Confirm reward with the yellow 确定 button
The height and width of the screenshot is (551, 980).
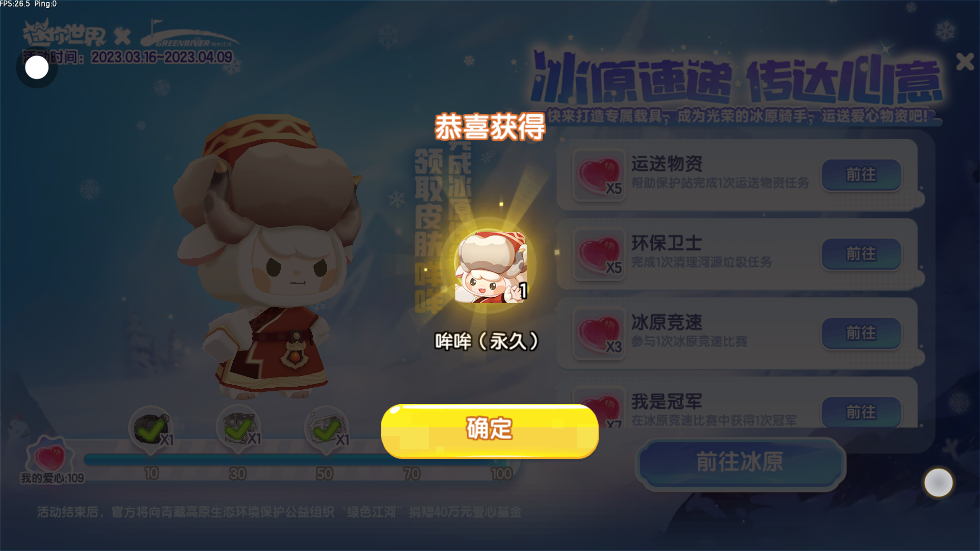pyautogui.click(x=489, y=431)
